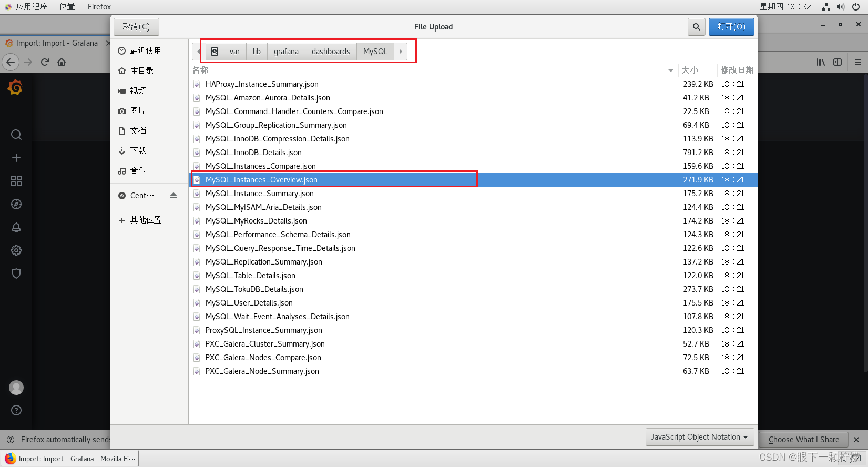Select MySQL_TokuDB_Details.json
The width and height of the screenshot is (868, 467).
click(x=473, y=289)
